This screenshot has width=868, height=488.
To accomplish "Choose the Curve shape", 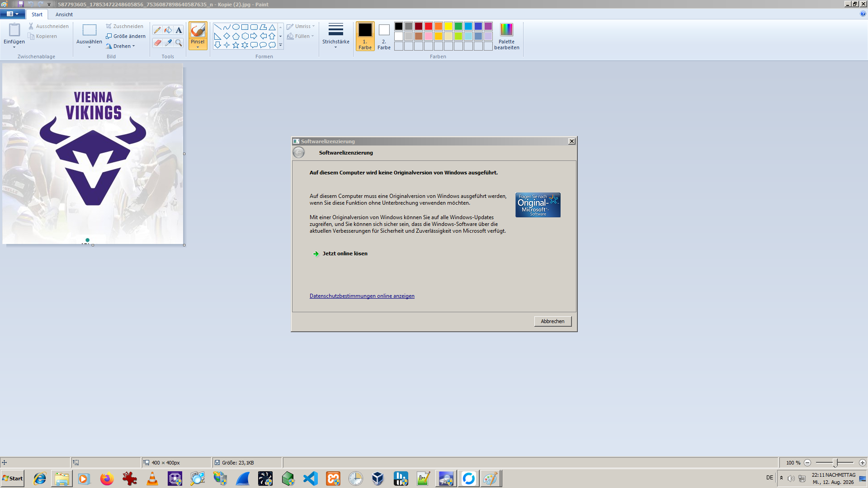I will point(226,27).
